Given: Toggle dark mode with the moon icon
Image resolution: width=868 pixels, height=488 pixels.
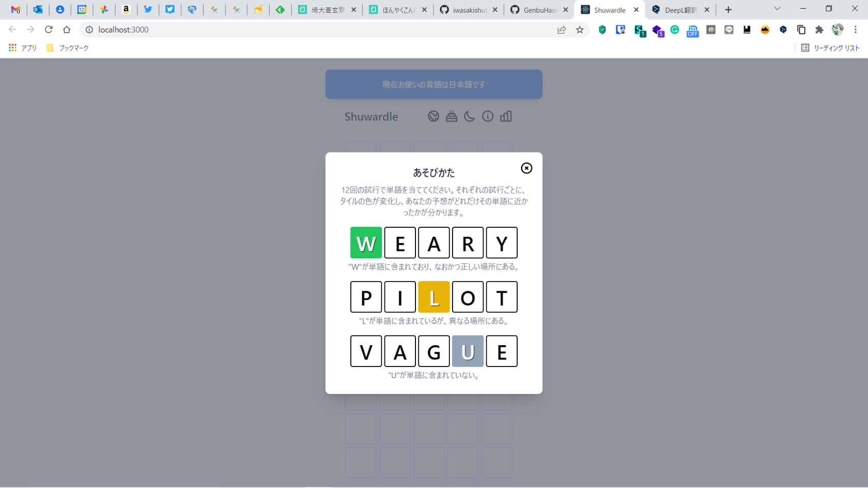Looking at the screenshot, I should click(x=469, y=116).
